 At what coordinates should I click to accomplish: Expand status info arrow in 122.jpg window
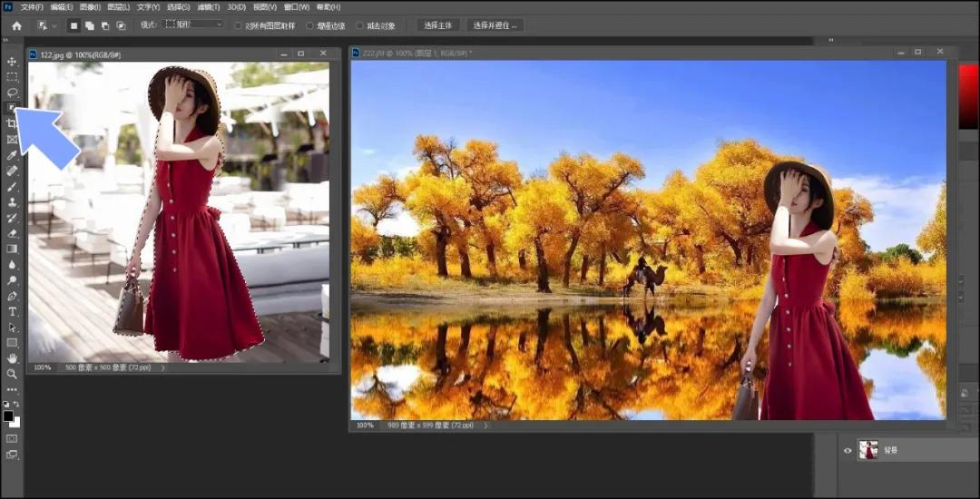pos(163,367)
